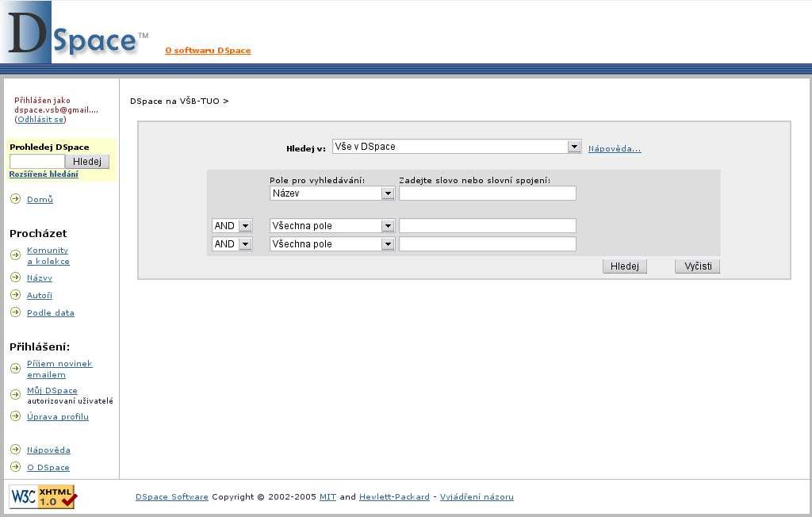Open sidebar Nápověda link
Screen dimensions: 812x517
[x=48, y=450]
